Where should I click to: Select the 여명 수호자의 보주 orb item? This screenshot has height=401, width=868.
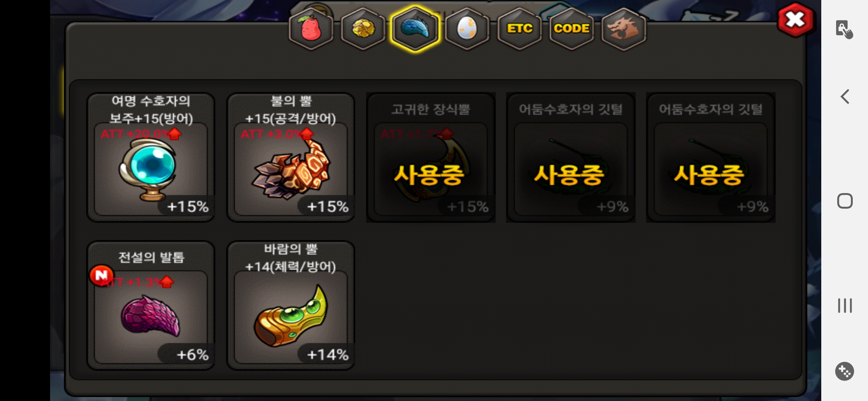tap(151, 157)
